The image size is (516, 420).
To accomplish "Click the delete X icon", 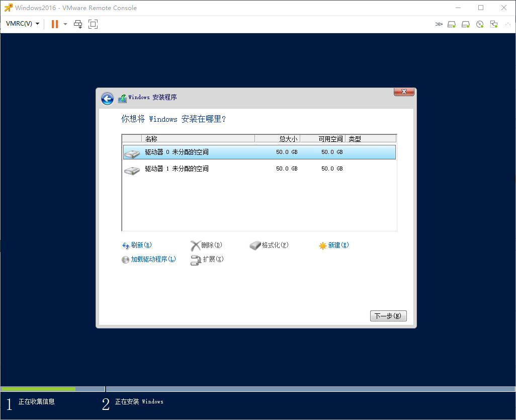I will (196, 245).
